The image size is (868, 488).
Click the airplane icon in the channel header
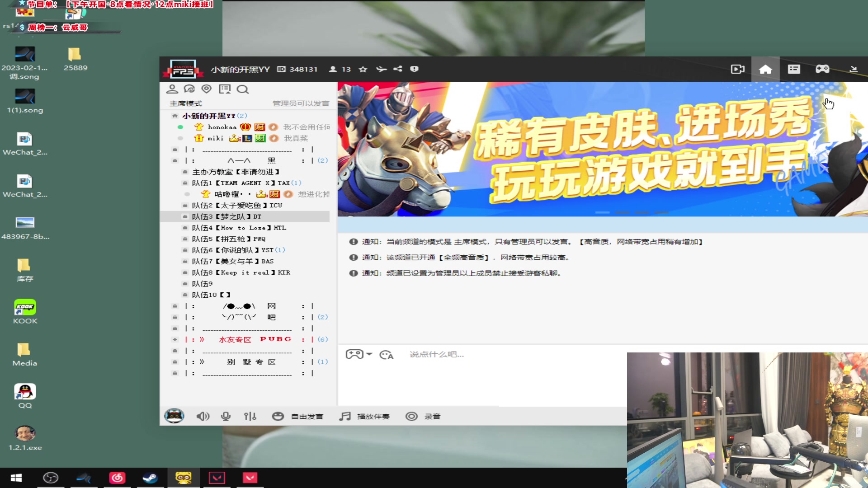pos(382,69)
